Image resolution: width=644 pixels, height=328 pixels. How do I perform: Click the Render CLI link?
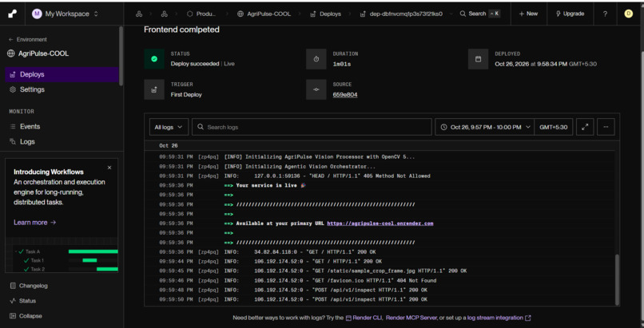click(x=364, y=318)
